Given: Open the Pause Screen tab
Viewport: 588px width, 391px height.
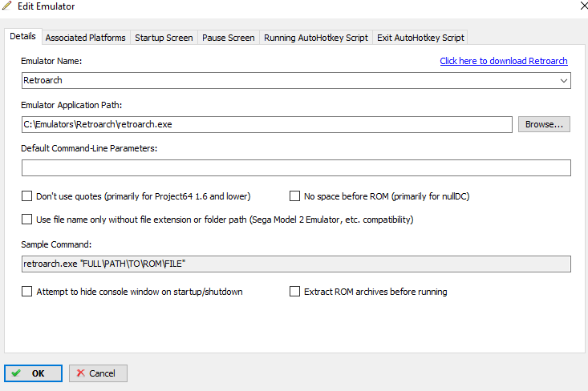Looking at the screenshot, I should pyautogui.click(x=229, y=38).
